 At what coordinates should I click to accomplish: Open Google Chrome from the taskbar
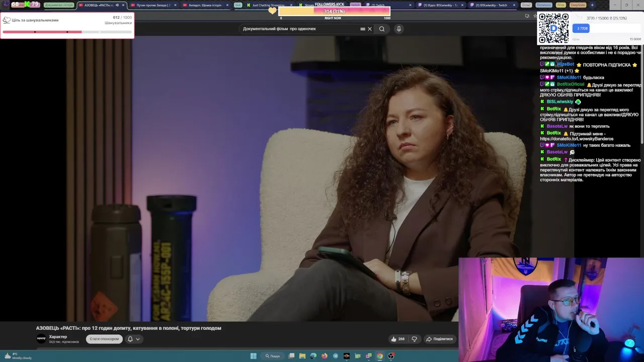(380, 356)
